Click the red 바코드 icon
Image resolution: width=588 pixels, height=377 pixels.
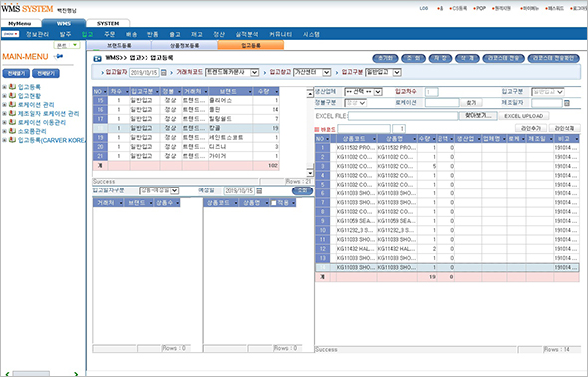pos(317,129)
